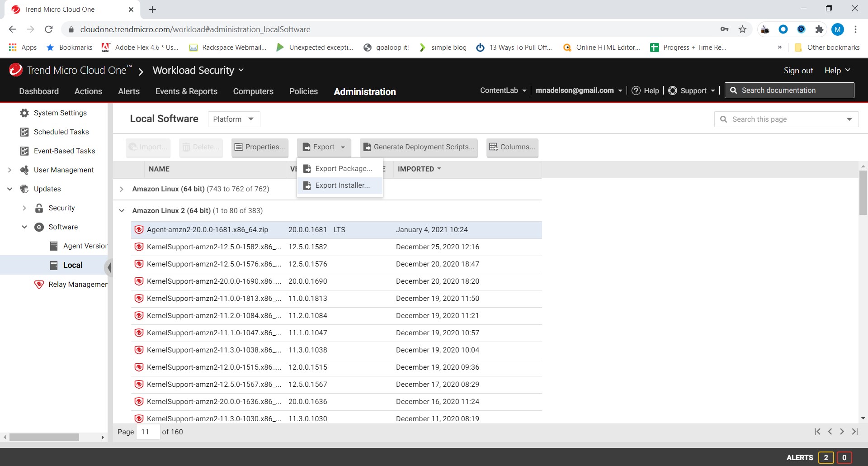868x466 pixels.
Task: Open Scheduled Tasks icon in sidebar
Action: [x=24, y=132]
